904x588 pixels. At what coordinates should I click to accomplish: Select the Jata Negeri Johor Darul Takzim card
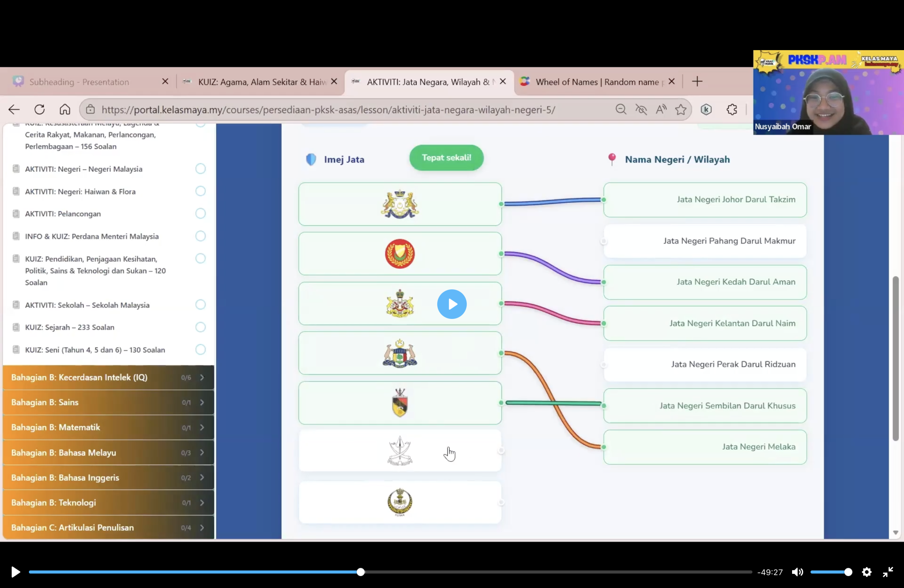[705, 200]
